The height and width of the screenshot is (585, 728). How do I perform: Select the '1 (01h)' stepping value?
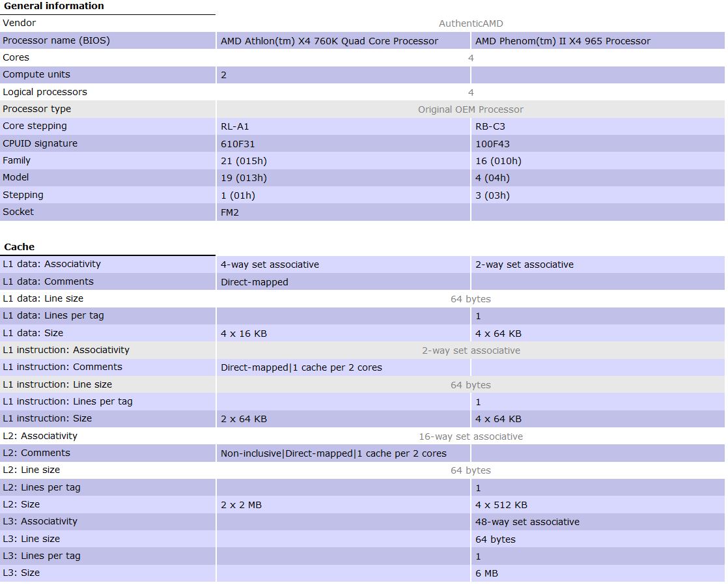click(x=238, y=195)
